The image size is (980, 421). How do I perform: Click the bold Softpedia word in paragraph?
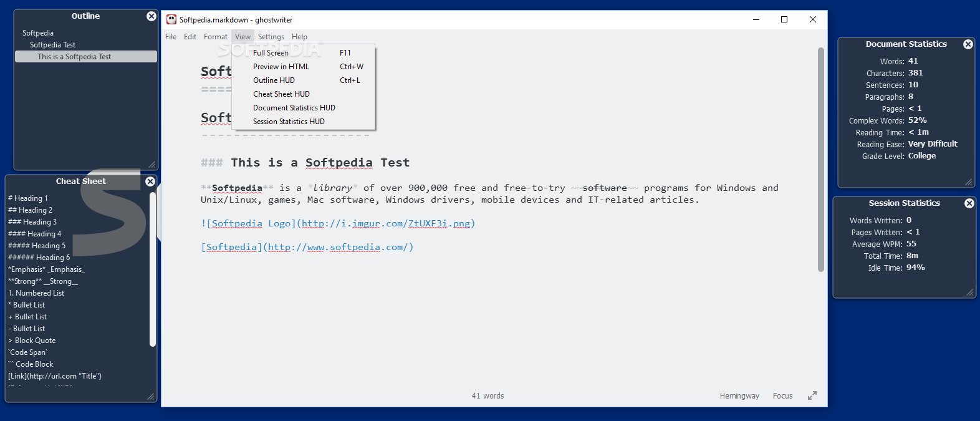click(237, 188)
